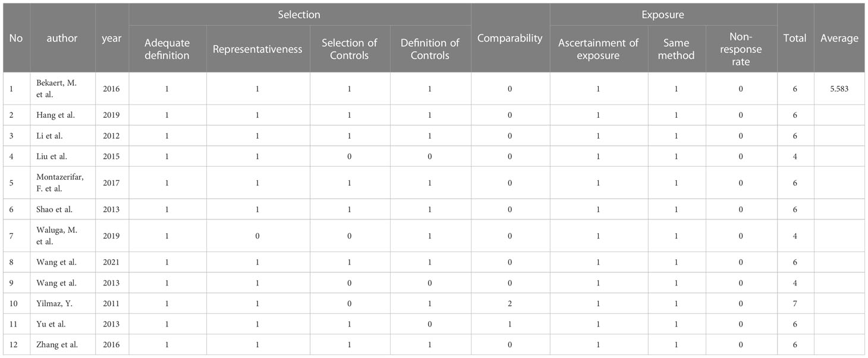868x358 pixels.
Task: Select the Total column header
Action: (795, 38)
